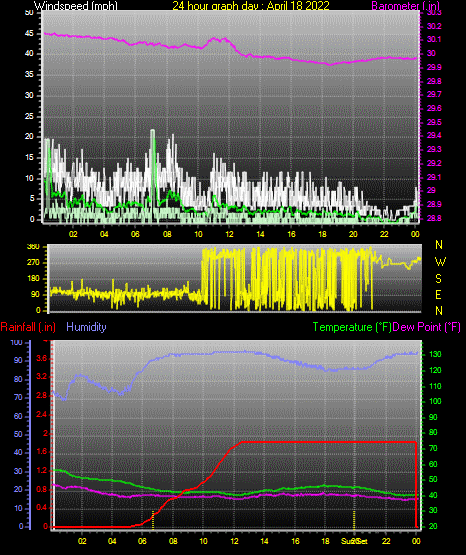Viewport: 466px width, 555px height.
Task: Click the "Rainfall (.in)" legend label
Action: click(x=28, y=327)
